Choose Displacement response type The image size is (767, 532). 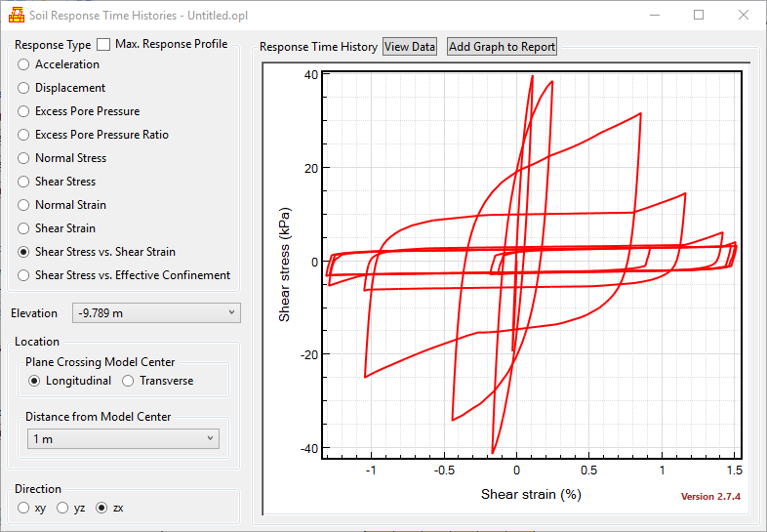24,88
